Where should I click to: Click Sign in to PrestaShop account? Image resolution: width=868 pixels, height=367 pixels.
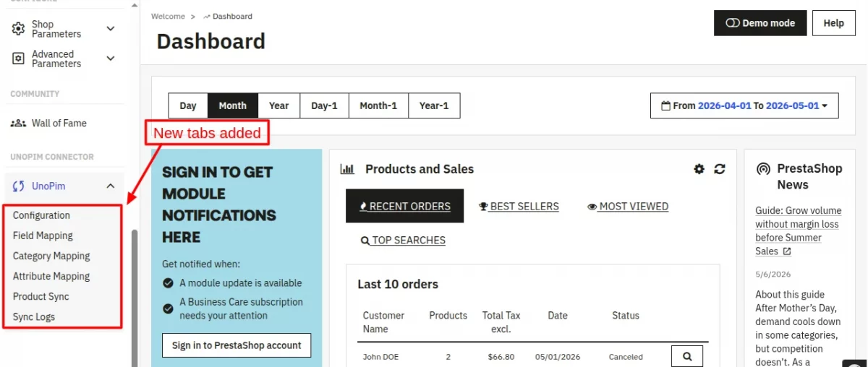pyautogui.click(x=237, y=345)
